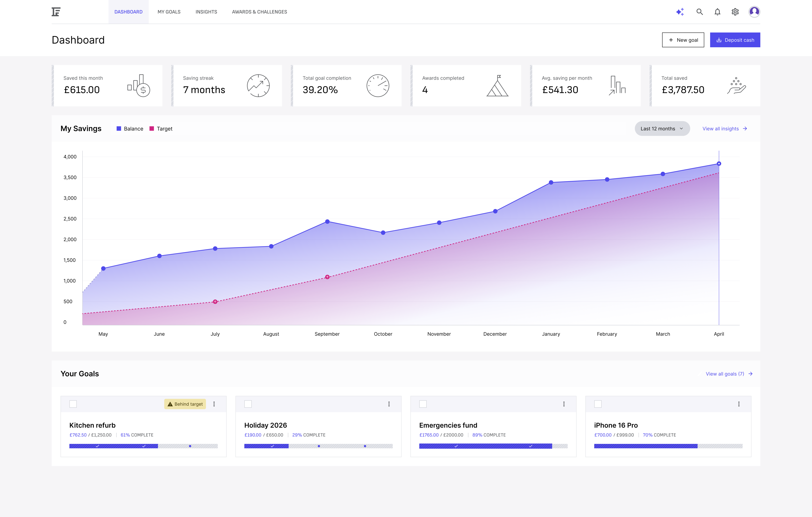Click the user profile avatar
Viewport: 812px width, 517px height.
(x=754, y=12)
